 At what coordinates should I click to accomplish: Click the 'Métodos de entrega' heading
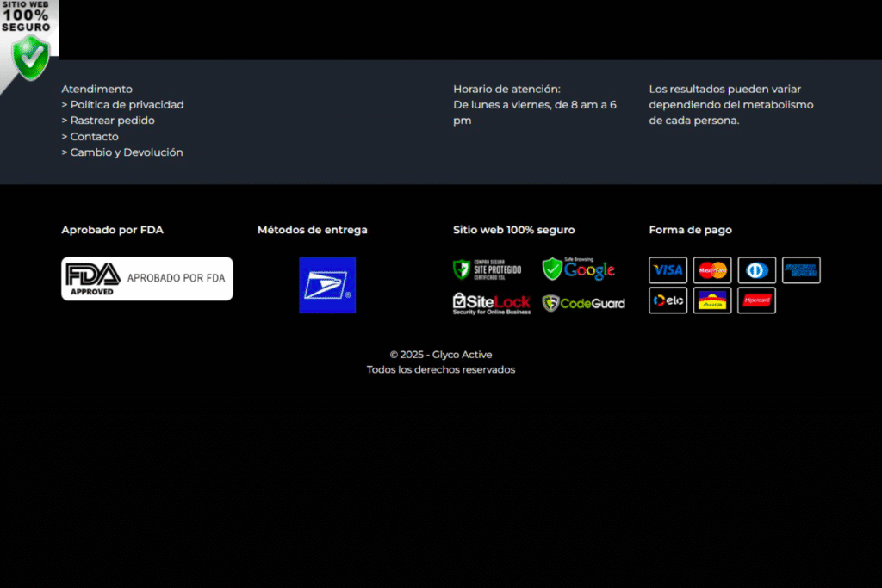click(312, 230)
